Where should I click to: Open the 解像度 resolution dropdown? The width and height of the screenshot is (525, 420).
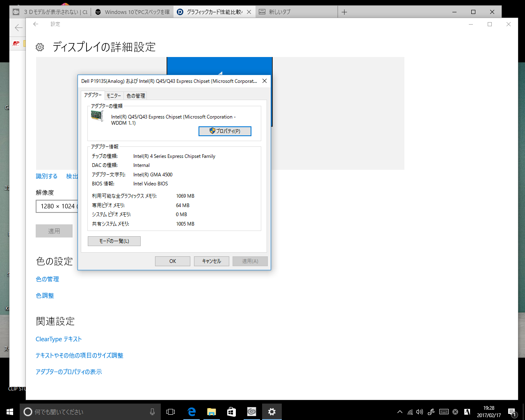[57, 206]
